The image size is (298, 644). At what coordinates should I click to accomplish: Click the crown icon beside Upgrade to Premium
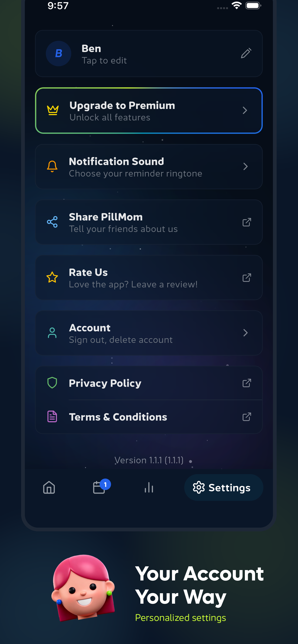coord(52,110)
